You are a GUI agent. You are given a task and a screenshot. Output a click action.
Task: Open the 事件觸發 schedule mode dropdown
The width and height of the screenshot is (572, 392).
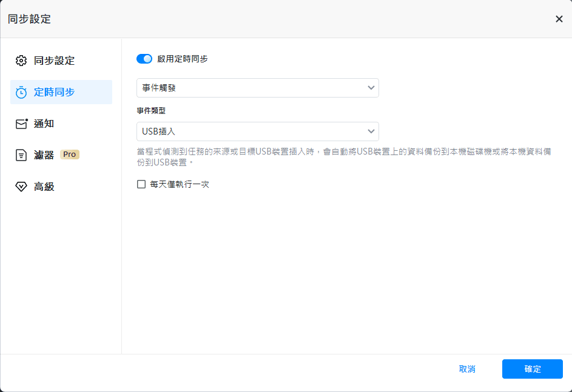tap(258, 88)
